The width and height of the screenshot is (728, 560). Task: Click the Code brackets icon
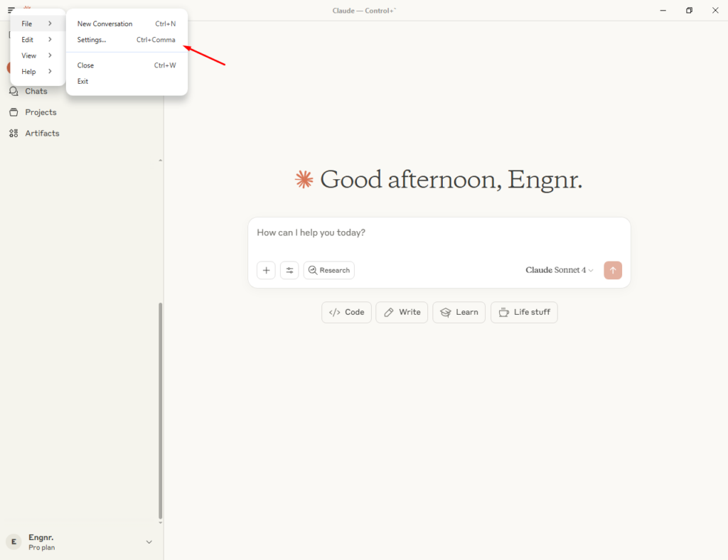pyautogui.click(x=334, y=312)
